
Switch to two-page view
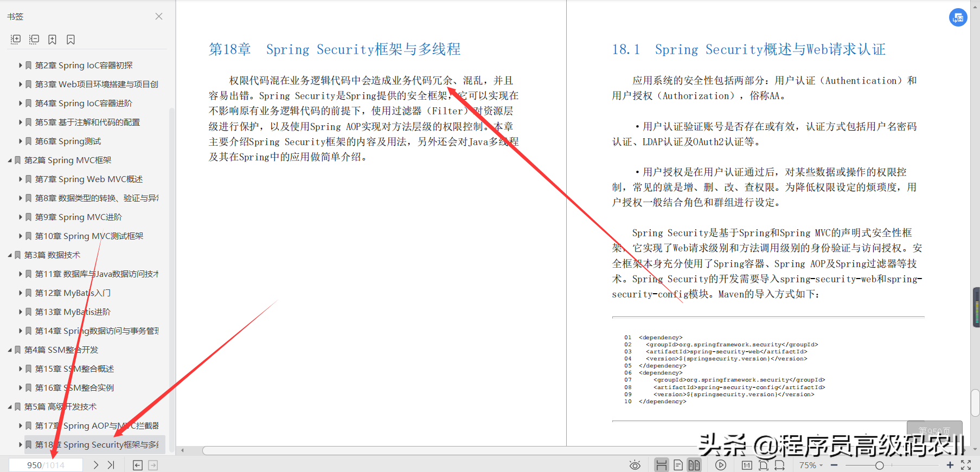[694, 465]
